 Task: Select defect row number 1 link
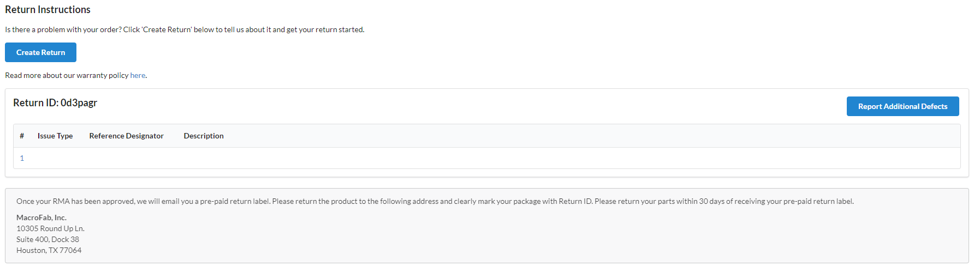coord(22,158)
